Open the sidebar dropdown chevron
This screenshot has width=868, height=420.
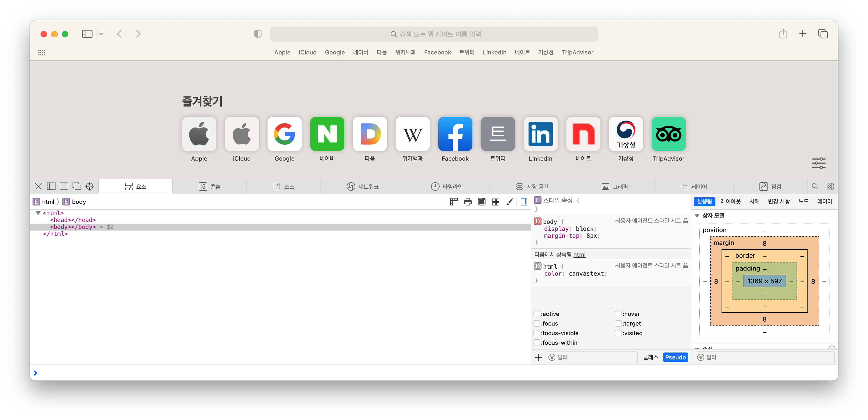click(x=101, y=34)
